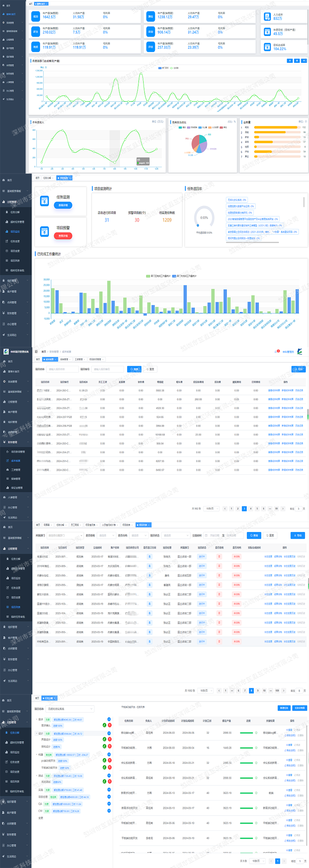The width and height of the screenshot is (309, 868).
Task: Click the 任务监测 card yen icon
Action: pyautogui.click(x=44, y=201)
